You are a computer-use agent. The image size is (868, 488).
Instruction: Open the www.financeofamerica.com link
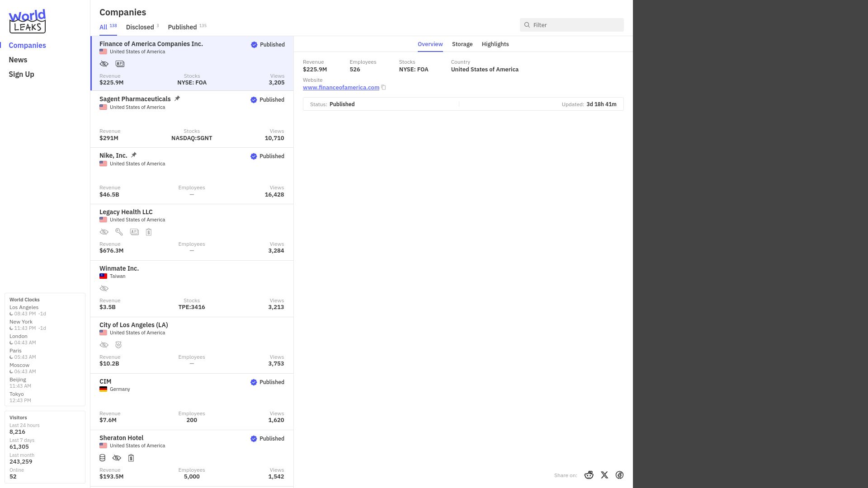point(341,87)
